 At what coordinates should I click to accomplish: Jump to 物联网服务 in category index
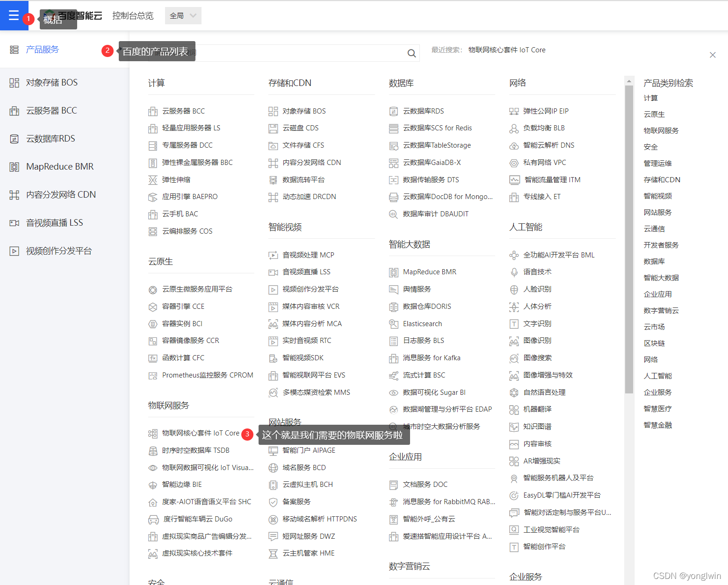point(661,131)
